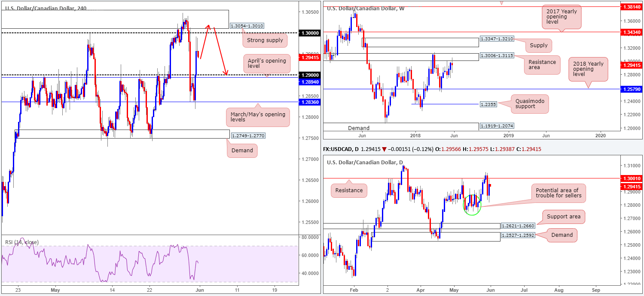Viewport: 644px width, 296px height.
Task: Select the 'Resistance' callout on the daily chart
Action: (x=349, y=190)
